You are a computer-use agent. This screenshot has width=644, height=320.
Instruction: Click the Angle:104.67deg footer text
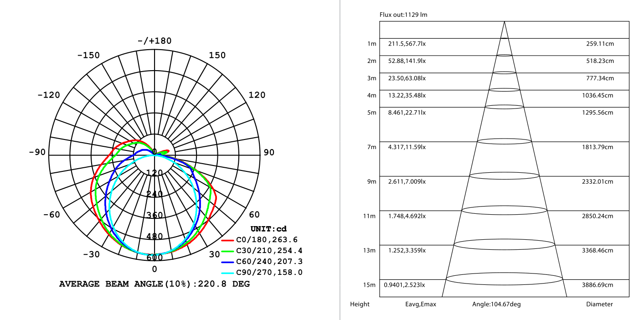[x=496, y=305]
